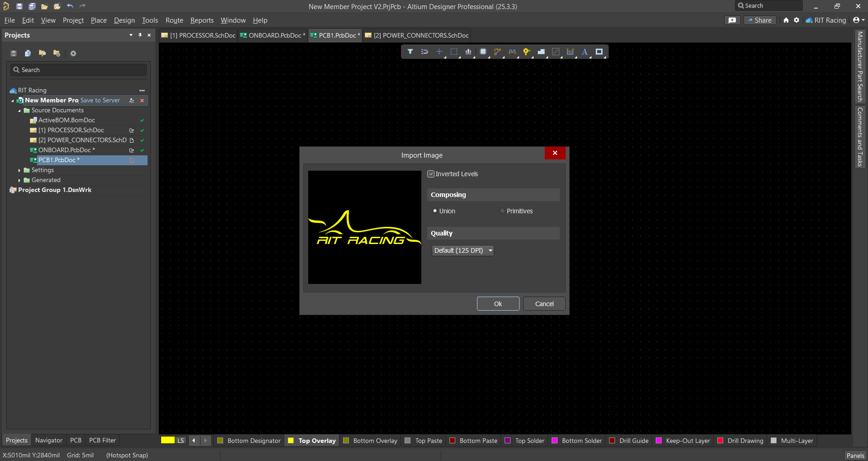Click the Top Overlay layer tab
This screenshot has height=461, width=868.
(312, 441)
